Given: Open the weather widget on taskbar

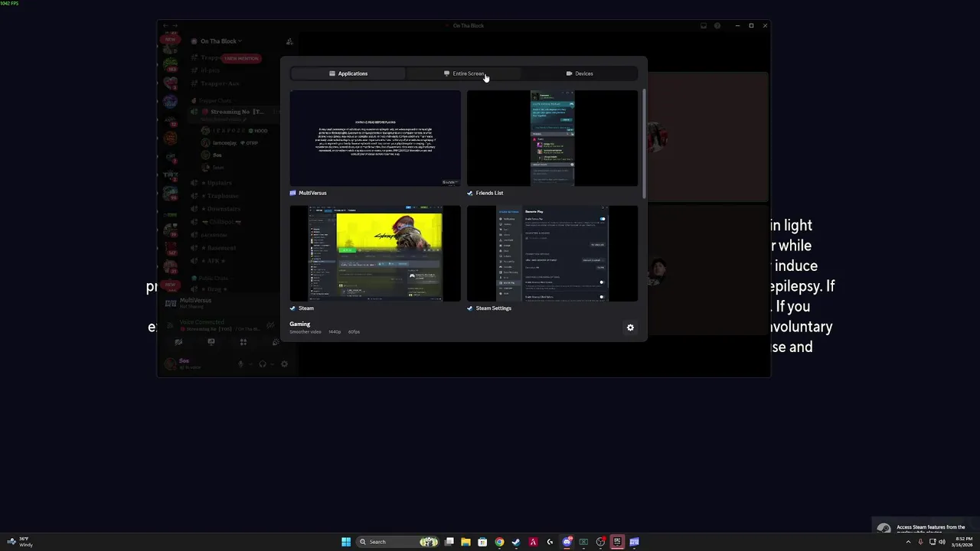Looking at the screenshot, I should (x=19, y=542).
